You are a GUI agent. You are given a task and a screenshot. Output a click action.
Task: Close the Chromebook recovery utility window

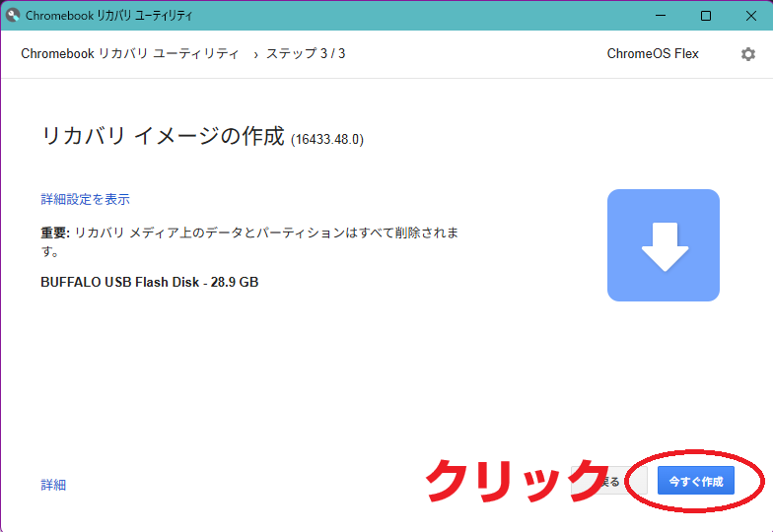point(750,16)
